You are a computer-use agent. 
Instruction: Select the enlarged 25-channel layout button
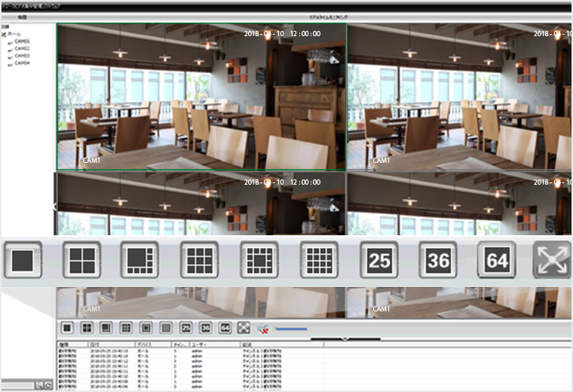point(378,260)
